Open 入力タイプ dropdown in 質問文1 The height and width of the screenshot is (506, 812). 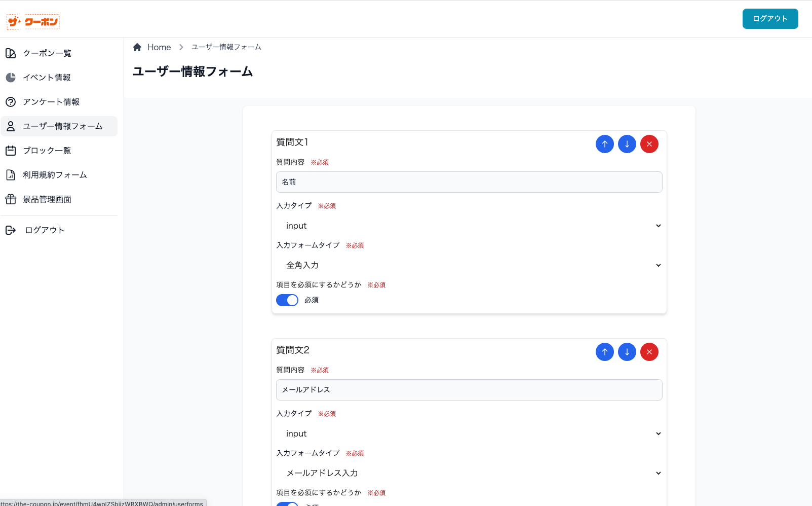(x=469, y=226)
